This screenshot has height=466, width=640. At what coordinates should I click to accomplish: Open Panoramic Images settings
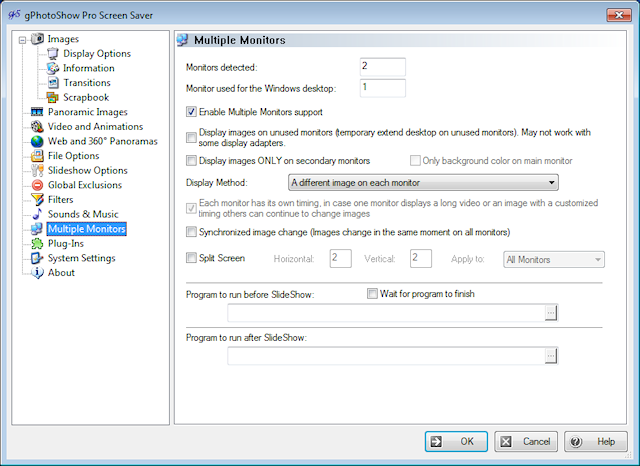click(87, 112)
